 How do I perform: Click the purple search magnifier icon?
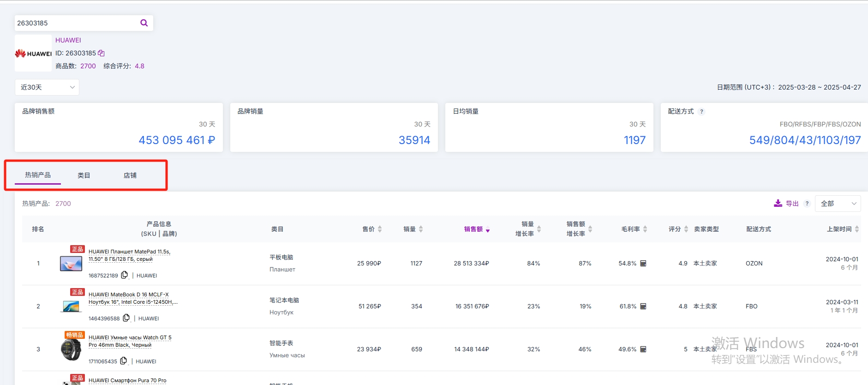coord(144,23)
